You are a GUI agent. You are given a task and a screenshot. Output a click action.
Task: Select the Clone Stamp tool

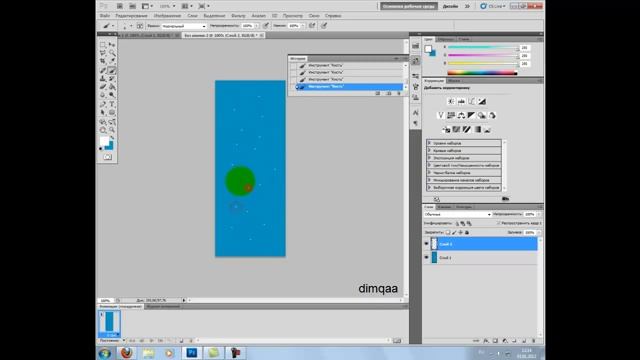click(x=103, y=78)
